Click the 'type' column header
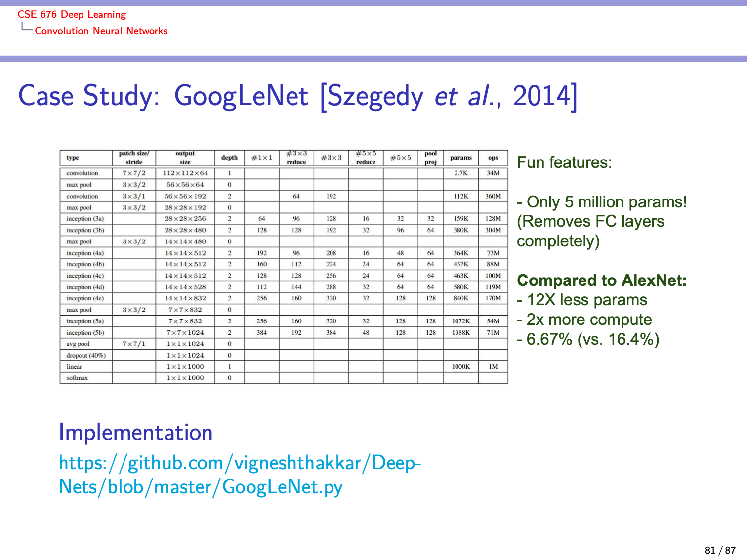 [x=73, y=158]
